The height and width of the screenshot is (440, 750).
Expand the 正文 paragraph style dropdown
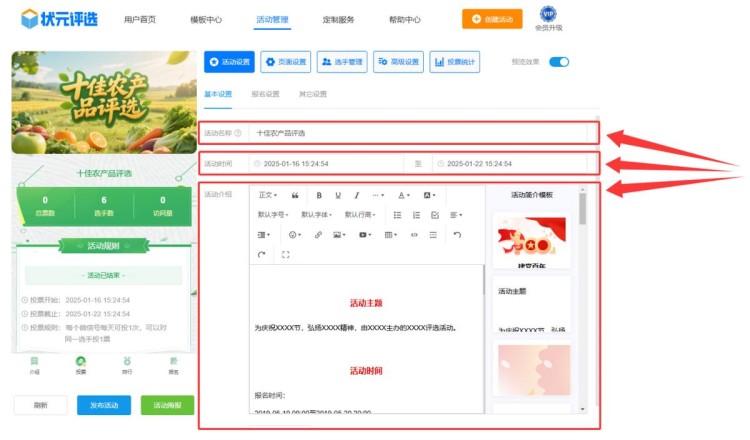267,195
